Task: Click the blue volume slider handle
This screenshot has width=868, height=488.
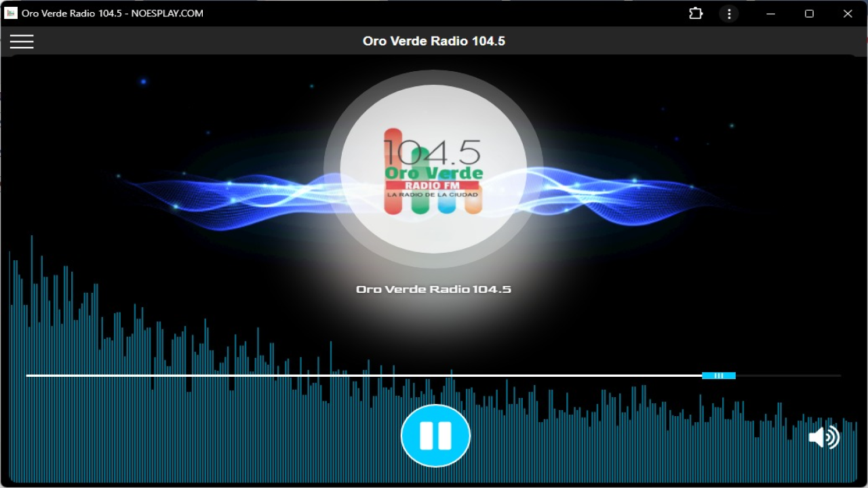Action: (x=718, y=375)
